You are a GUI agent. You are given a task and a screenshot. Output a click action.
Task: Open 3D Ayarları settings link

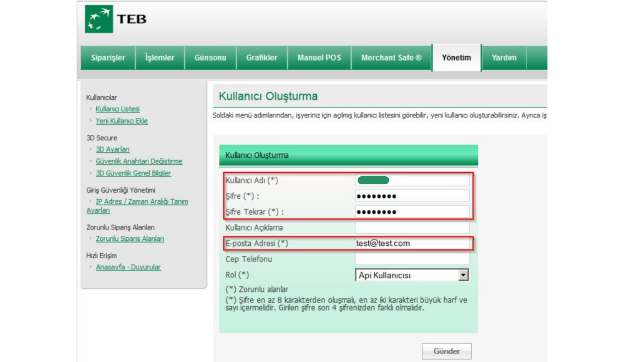113,149
